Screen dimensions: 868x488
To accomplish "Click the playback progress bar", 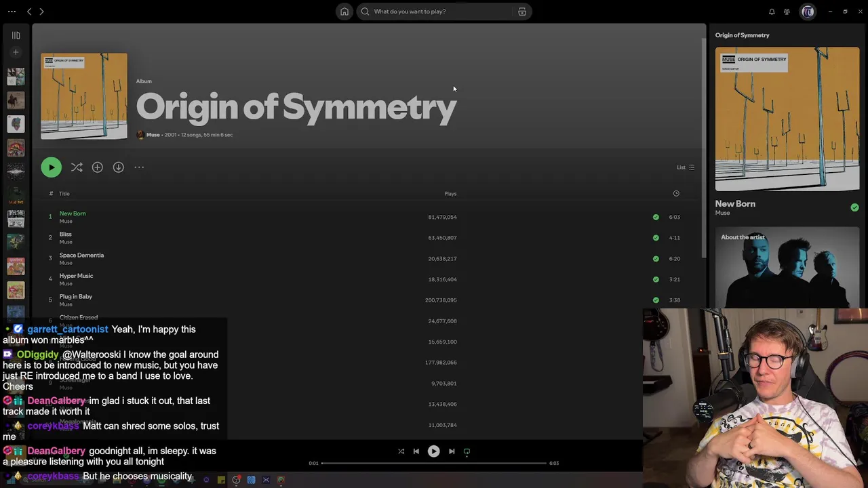I will tap(434, 464).
